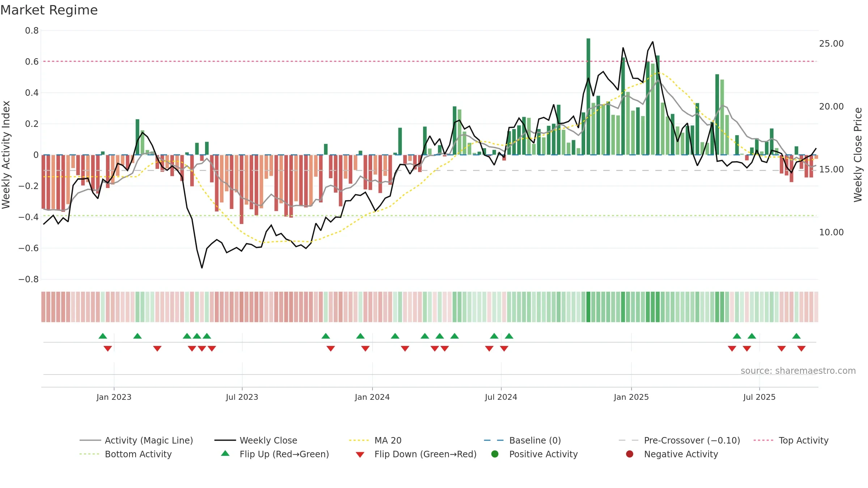Select the leftmost red flip-down triangle marker

click(x=108, y=348)
